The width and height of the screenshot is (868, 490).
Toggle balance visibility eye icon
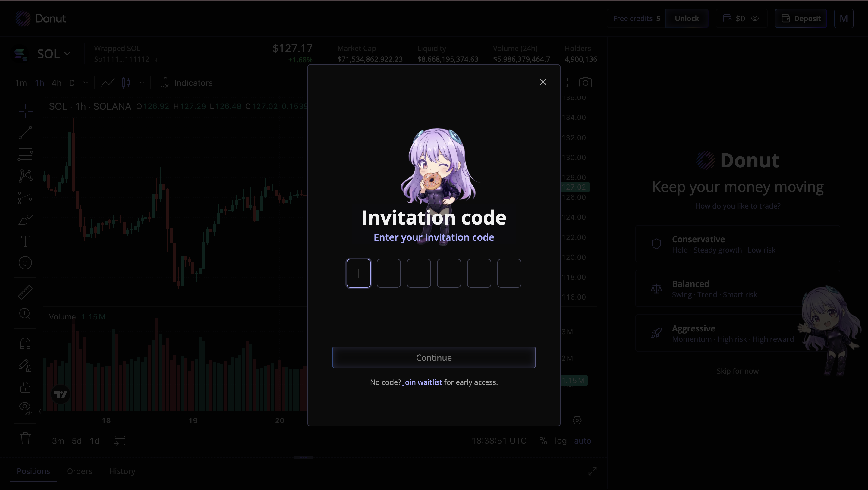click(755, 19)
